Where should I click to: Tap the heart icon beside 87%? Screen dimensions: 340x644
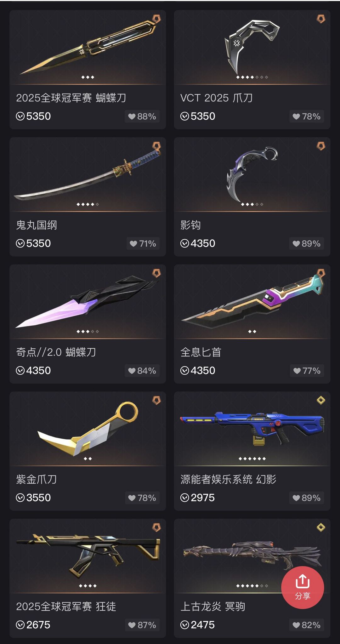132,625
